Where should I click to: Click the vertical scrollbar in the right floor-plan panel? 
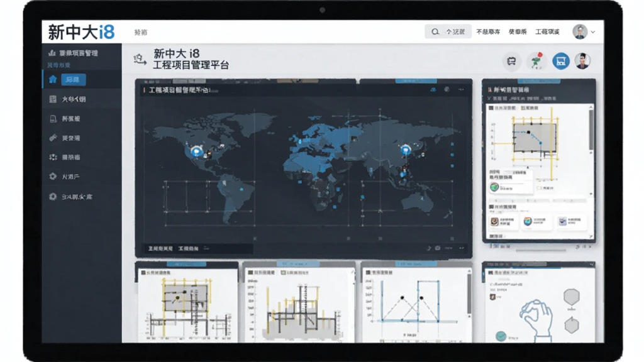(591, 129)
